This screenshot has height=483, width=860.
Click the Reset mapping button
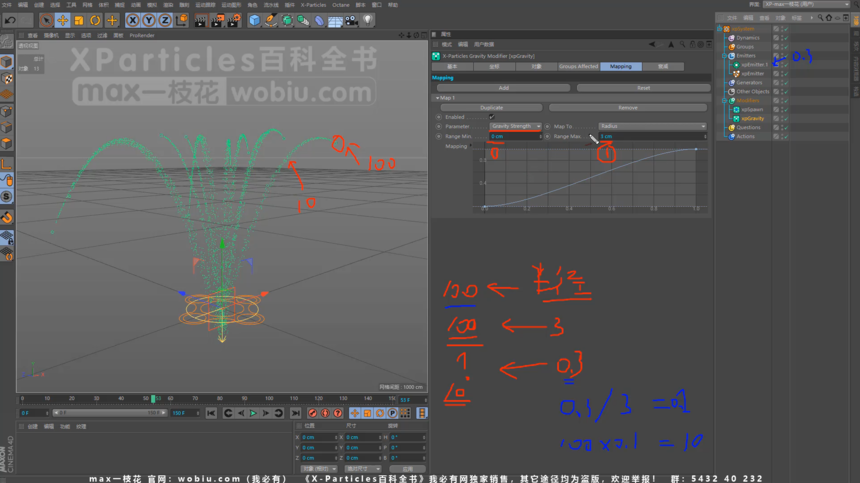643,88
